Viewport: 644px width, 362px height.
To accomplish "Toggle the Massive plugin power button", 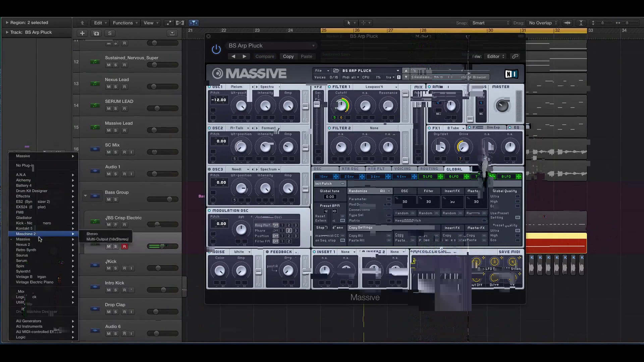I will point(216,49).
